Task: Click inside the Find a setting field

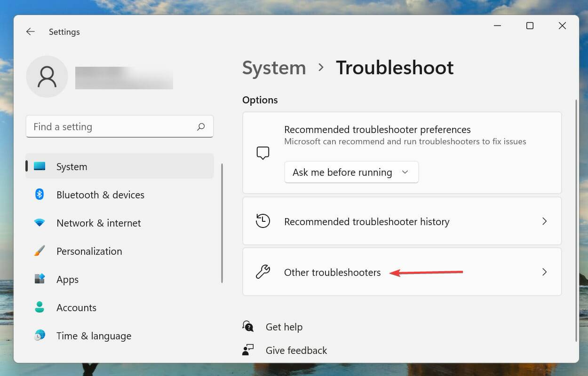Action: (119, 126)
